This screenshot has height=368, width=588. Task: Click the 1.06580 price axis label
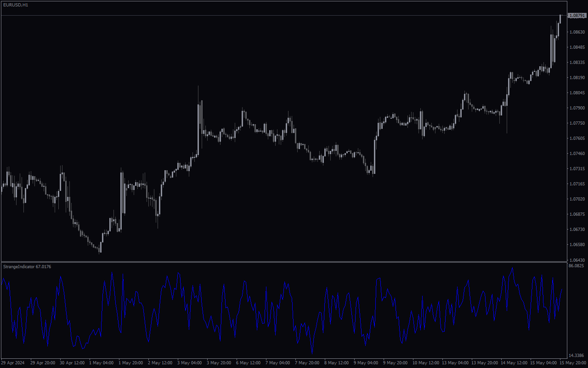click(577, 245)
